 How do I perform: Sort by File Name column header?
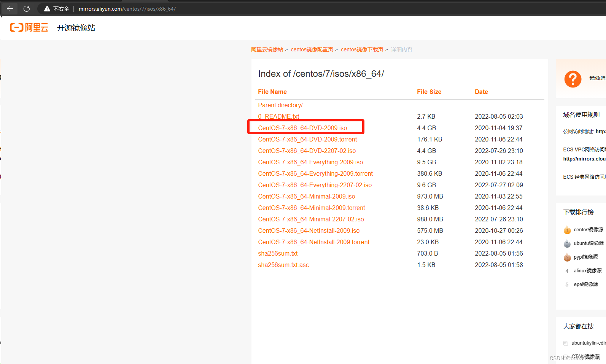pyautogui.click(x=272, y=92)
